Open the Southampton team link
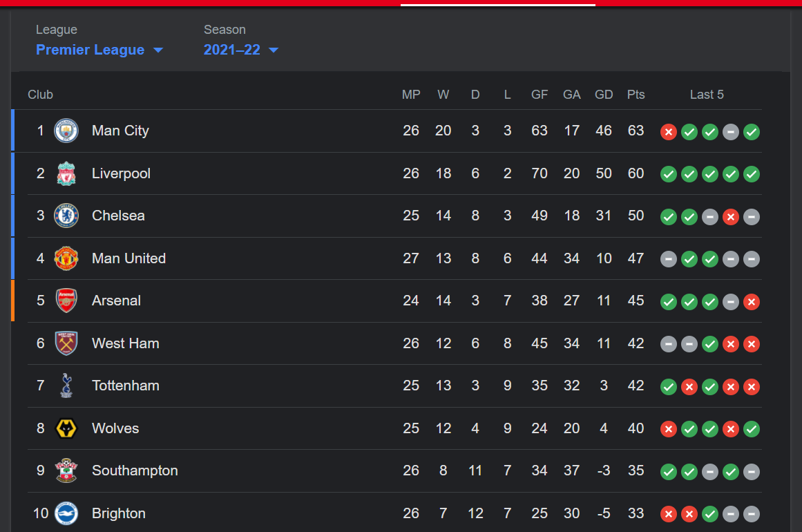Screen dimensions: 802x532 coord(135,471)
